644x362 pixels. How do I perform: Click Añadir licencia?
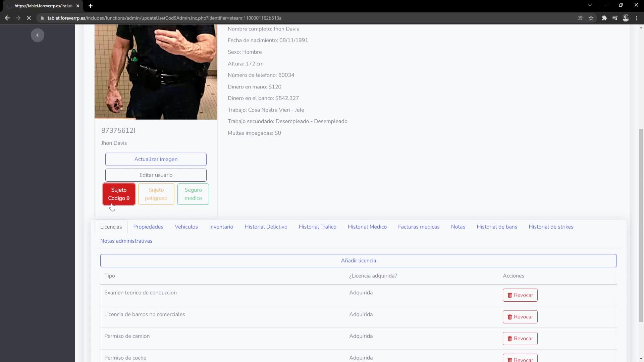coord(359,260)
